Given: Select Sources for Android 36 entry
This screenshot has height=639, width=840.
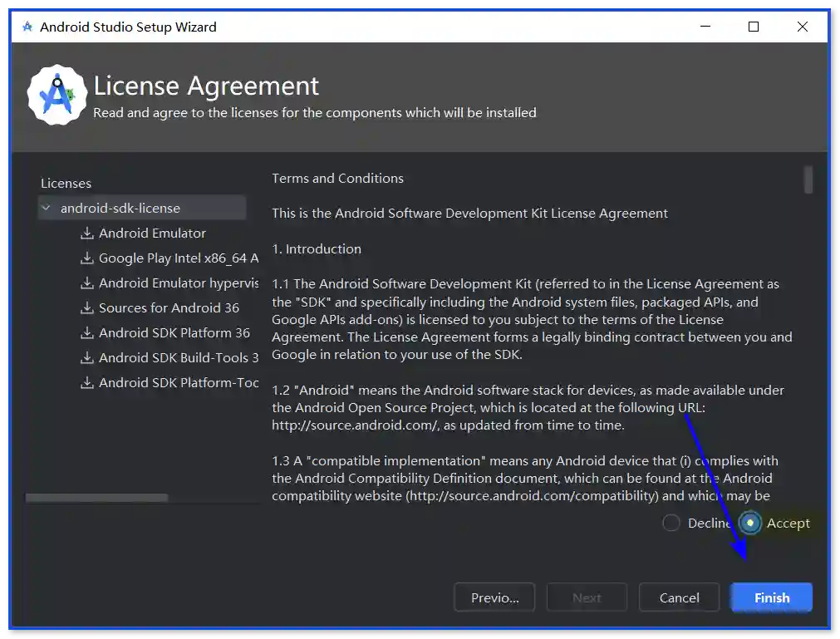Looking at the screenshot, I should tap(169, 308).
